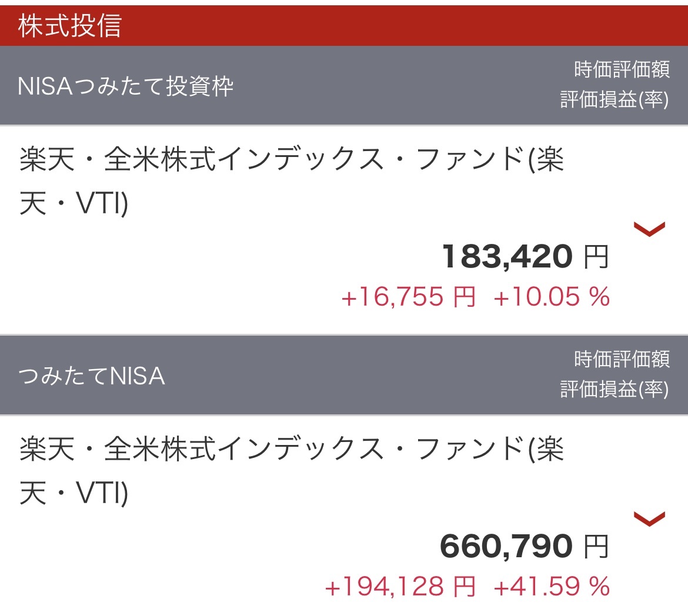Viewport: 688px width, 616px height.
Task: Expand the fund row under NISAつみたて投資枠
Action: [649, 229]
